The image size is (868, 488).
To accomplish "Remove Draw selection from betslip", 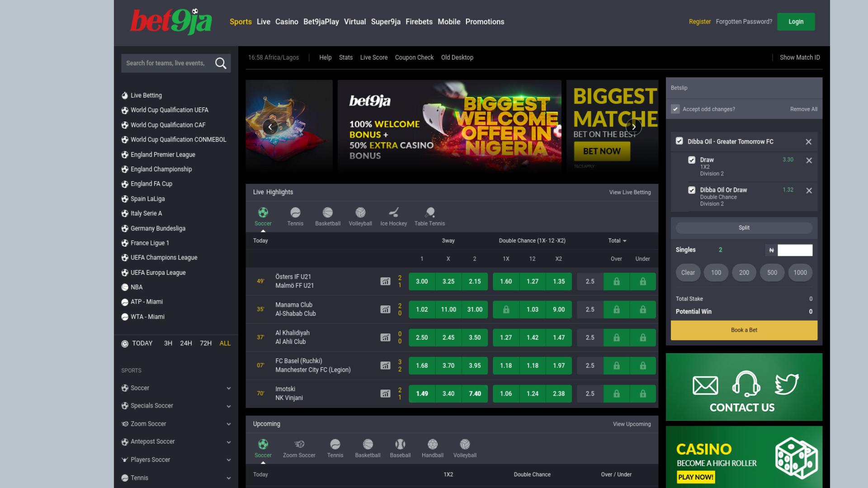I will click(809, 160).
